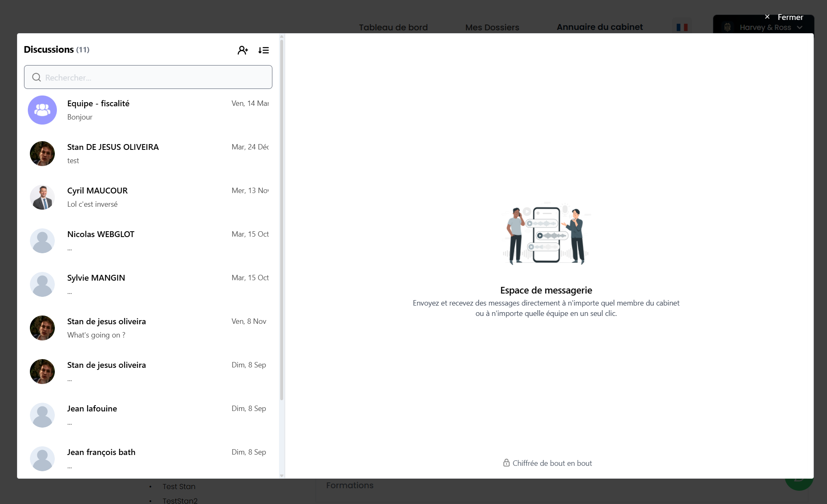
Task: Click the Espace de messagerie title
Action: [x=546, y=290]
